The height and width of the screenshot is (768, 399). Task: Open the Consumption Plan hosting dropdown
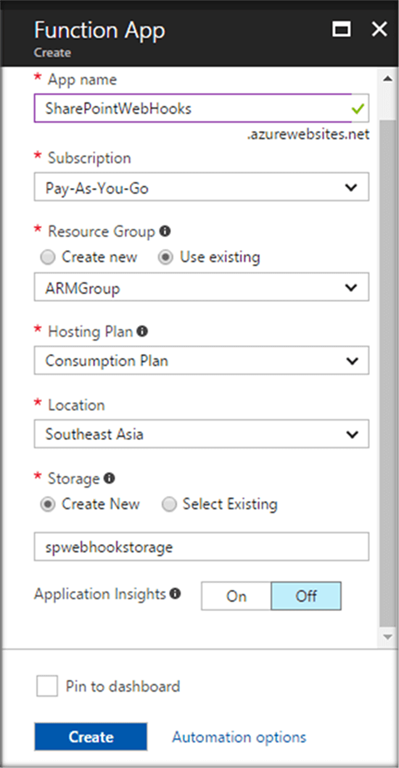pyautogui.click(x=201, y=360)
